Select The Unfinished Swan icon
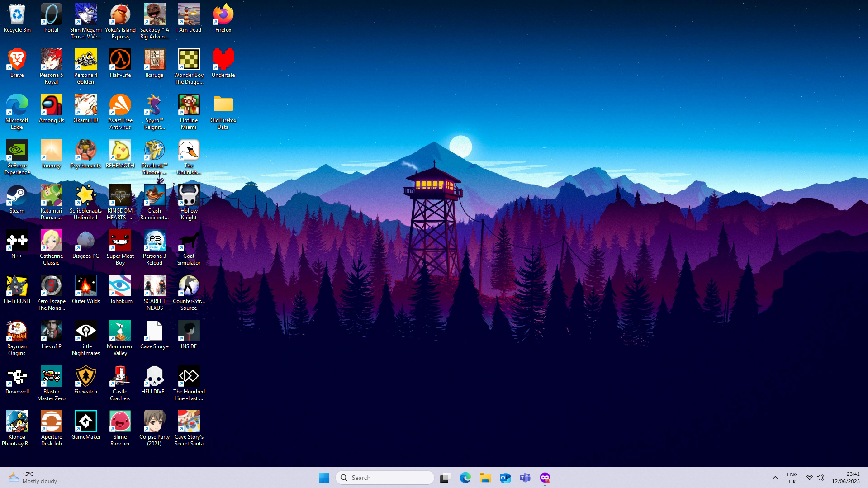868x488 pixels. 189,150
